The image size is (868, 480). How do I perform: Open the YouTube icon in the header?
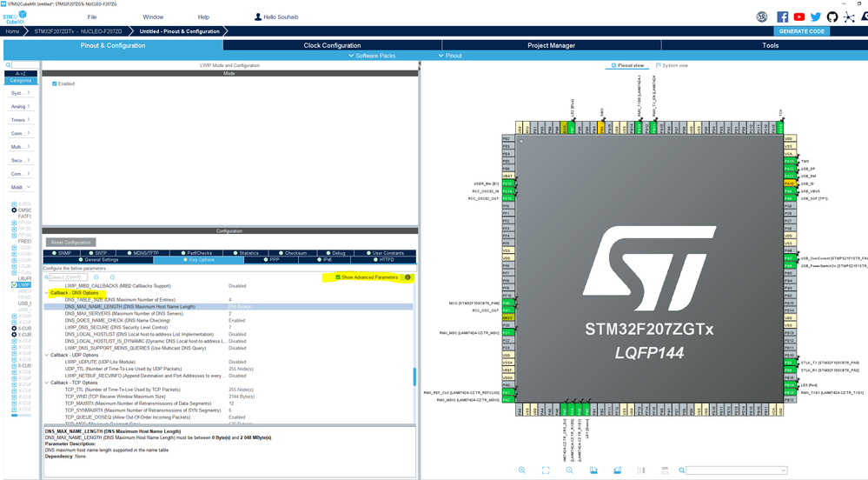[x=799, y=17]
